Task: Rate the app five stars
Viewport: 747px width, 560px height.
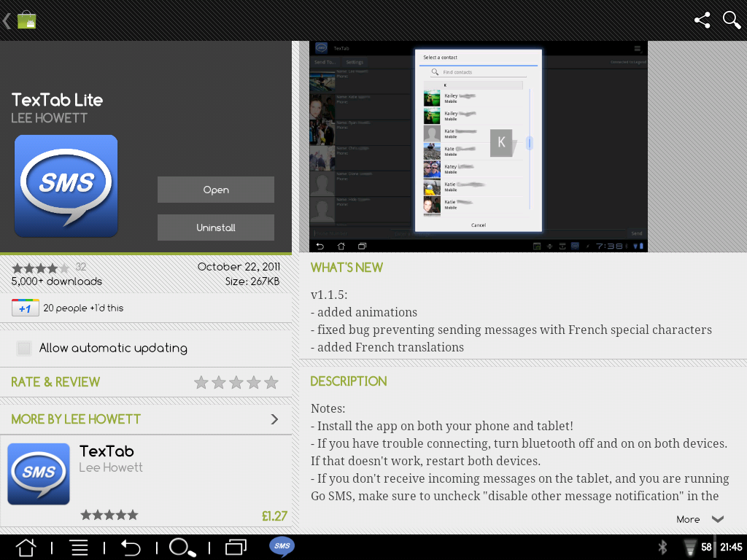Action: [x=271, y=382]
